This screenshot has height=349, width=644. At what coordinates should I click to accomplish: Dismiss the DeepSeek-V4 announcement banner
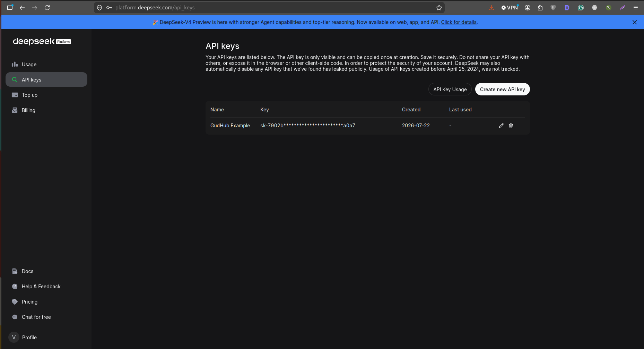point(635,22)
